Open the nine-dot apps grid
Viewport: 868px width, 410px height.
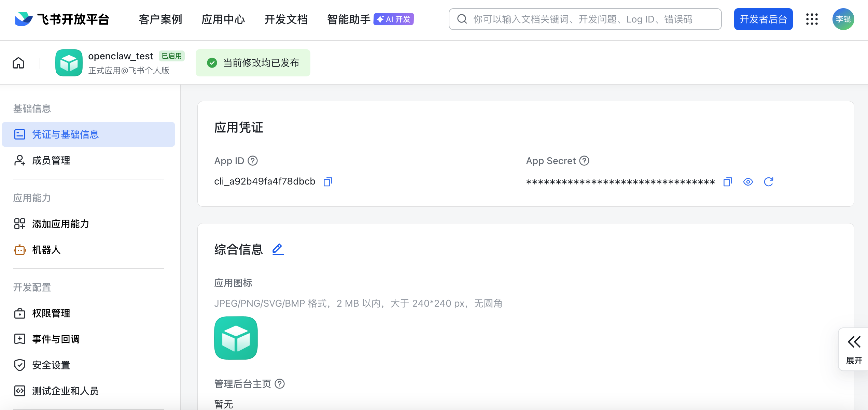(x=812, y=19)
